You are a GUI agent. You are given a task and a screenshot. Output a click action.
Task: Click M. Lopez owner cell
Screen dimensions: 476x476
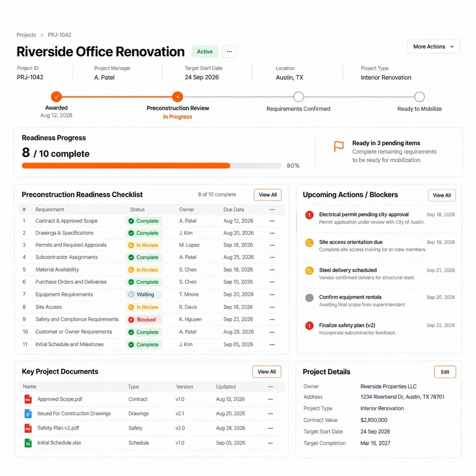pyautogui.click(x=189, y=245)
